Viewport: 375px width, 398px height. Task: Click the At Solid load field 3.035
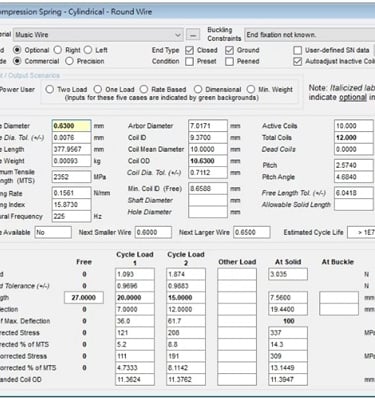click(x=288, y=274)
